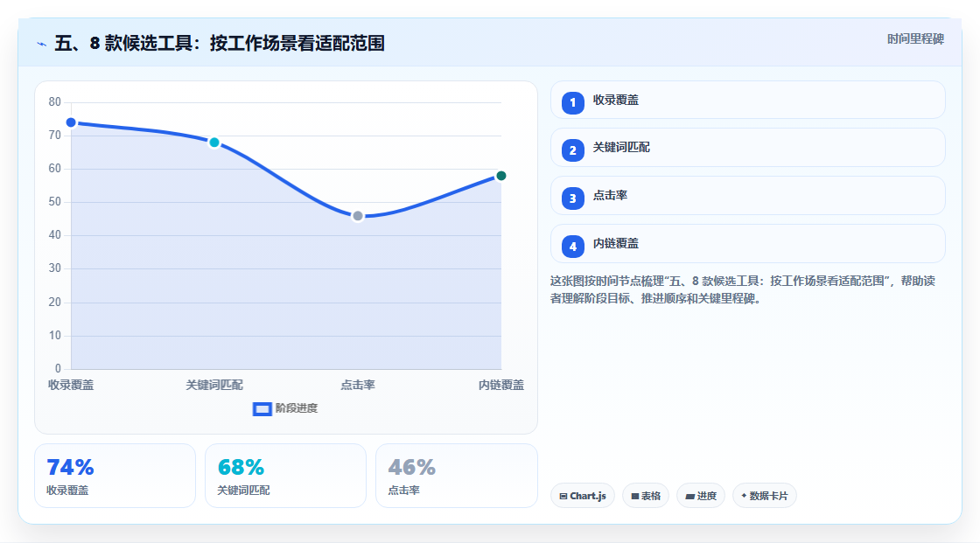The height and width of the screenshot is (543, 980).
Task: Click the cyan 关键词匹配 data point at 68
Action: coord(214,143)
